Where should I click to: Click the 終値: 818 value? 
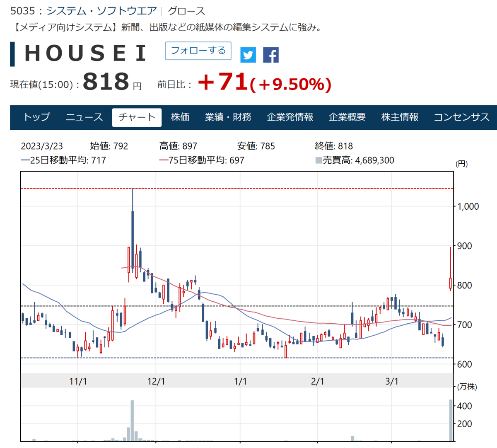334,146
